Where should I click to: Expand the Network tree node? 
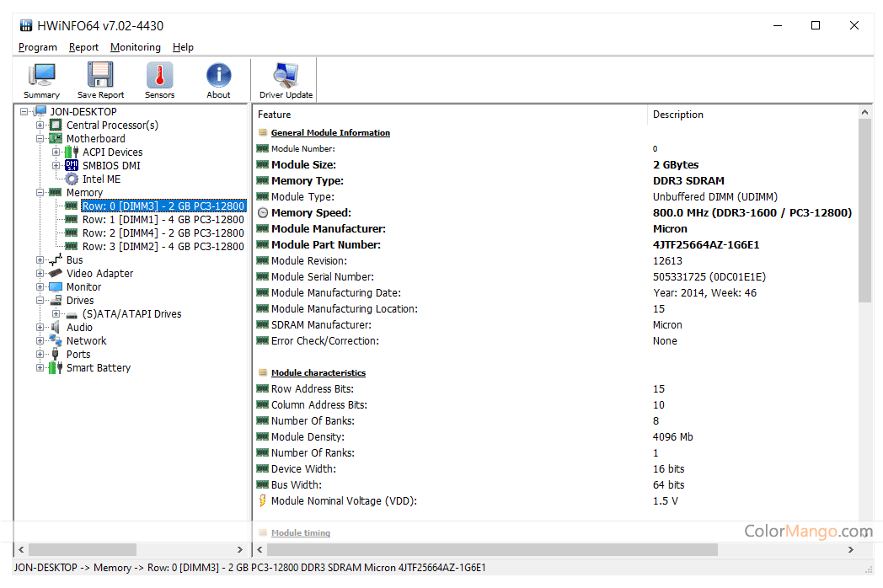pos(41,340)
